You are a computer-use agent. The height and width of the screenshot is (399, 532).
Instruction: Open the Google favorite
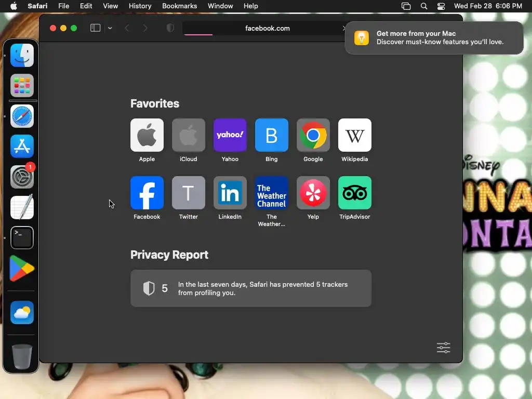313,135
